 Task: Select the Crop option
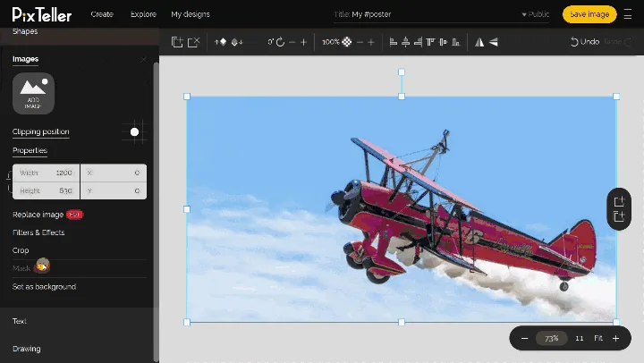(x=21, y=250)
